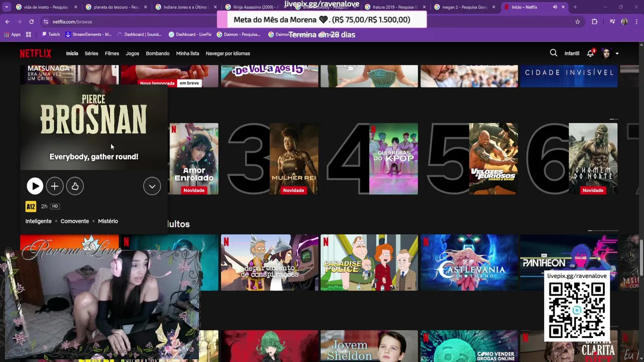Open Paradise Police thumbnail

[x=369, y=262]
